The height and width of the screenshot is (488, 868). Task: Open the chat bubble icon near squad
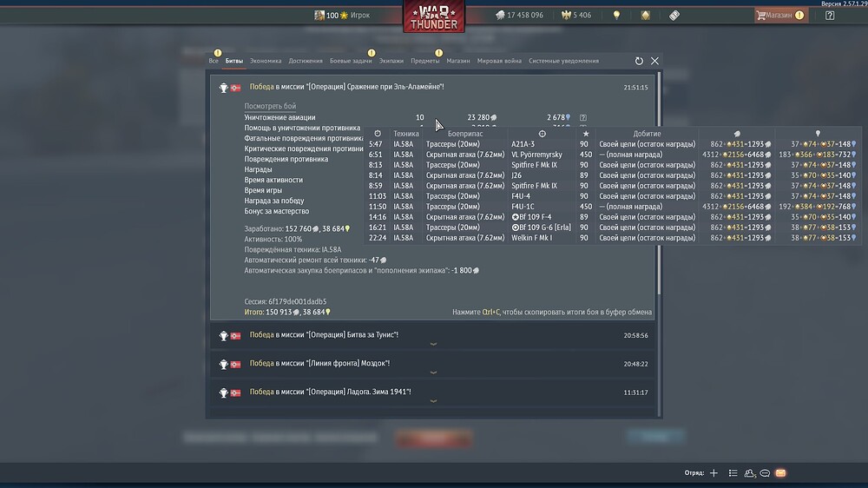click(x=765, y=473)
